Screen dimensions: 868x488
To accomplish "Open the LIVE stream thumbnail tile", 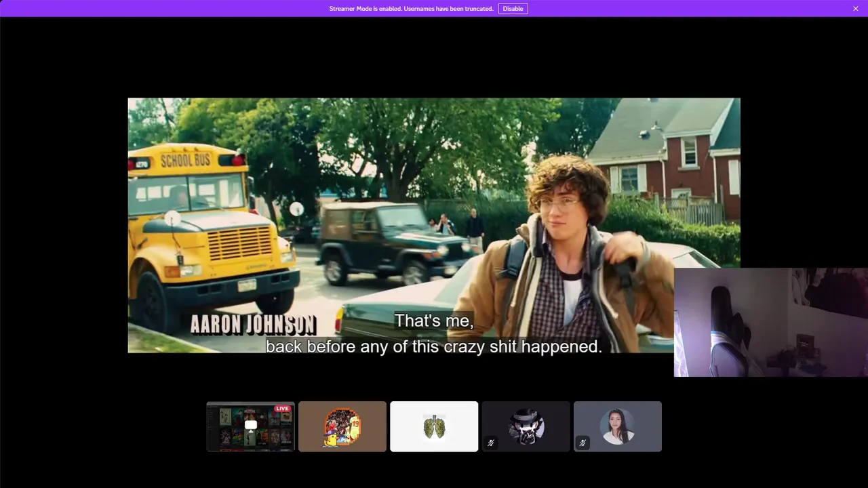I will point(250,426).
